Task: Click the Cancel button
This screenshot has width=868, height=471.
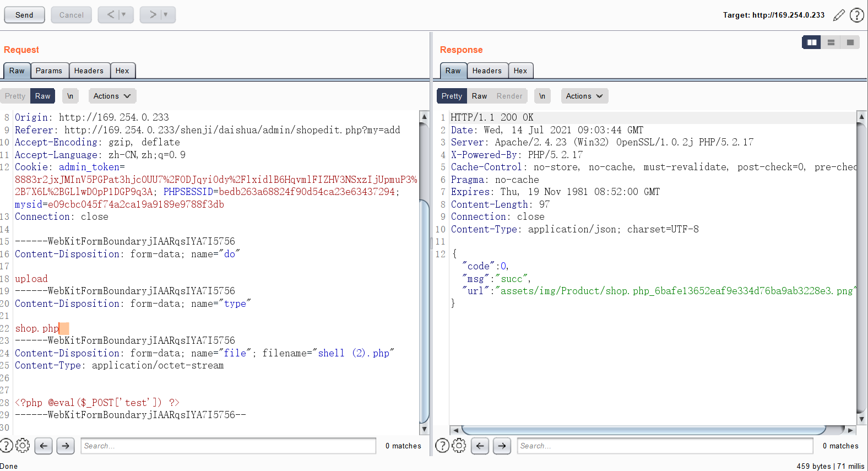Action: (x=72, y=15)
